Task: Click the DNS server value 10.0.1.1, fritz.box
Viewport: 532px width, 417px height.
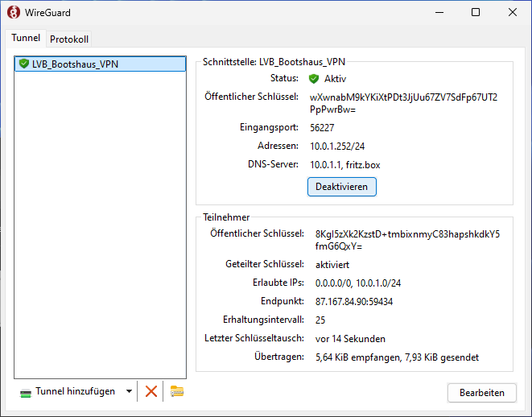Action: pyautogui.click(x=345, y=165)
